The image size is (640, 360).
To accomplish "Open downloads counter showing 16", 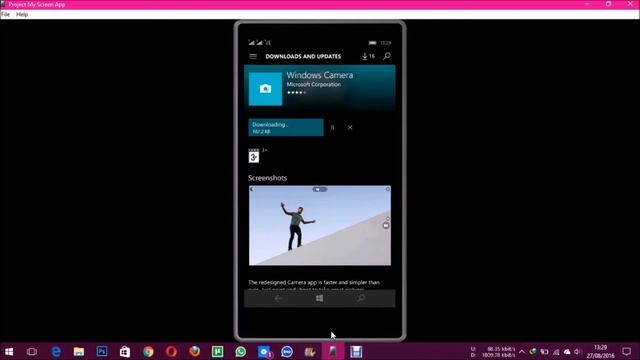I will pos(368,56).
